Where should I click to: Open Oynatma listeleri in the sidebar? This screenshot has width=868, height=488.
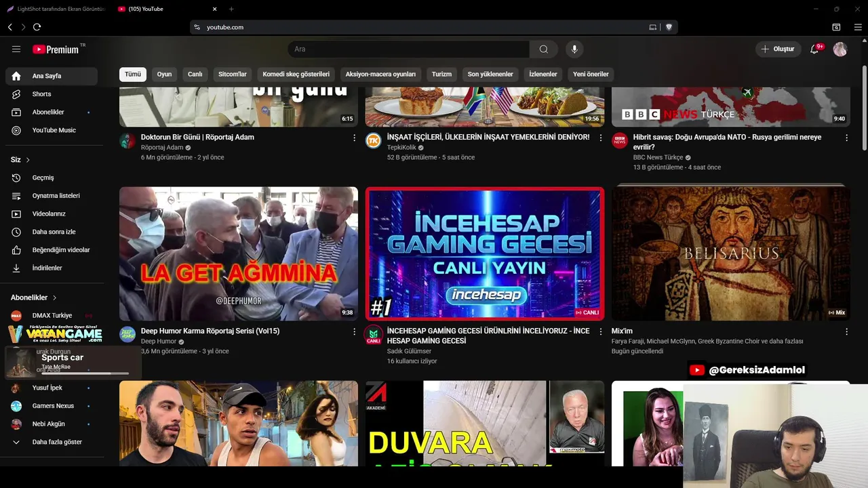click(52, 196)
